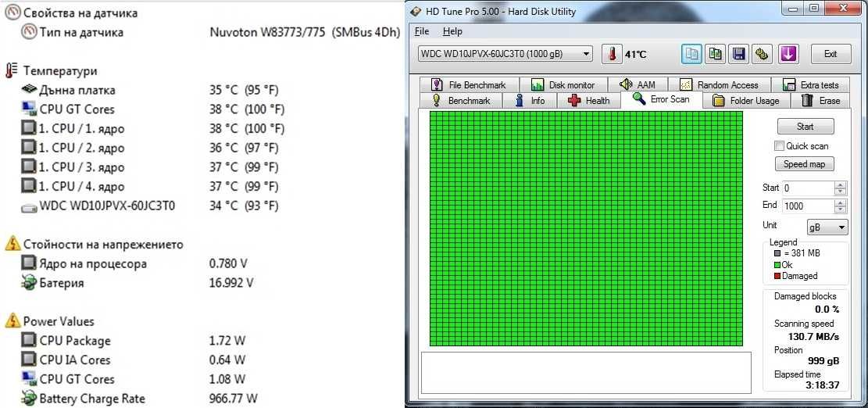Screen dimensions: 868x408
Task: Click chip icon beside CPU IA Cores
Action: 29,360
